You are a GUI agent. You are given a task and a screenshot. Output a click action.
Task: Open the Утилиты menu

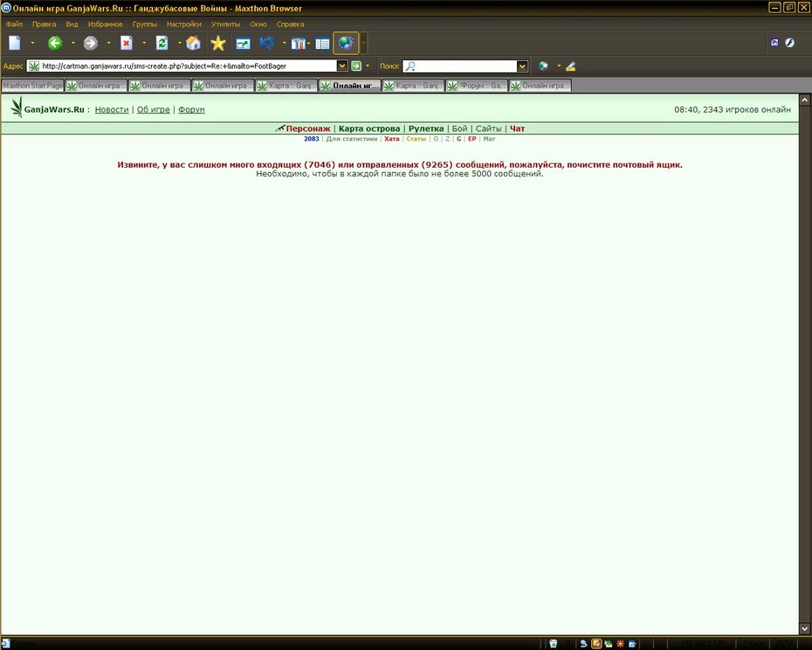point(226,24)
